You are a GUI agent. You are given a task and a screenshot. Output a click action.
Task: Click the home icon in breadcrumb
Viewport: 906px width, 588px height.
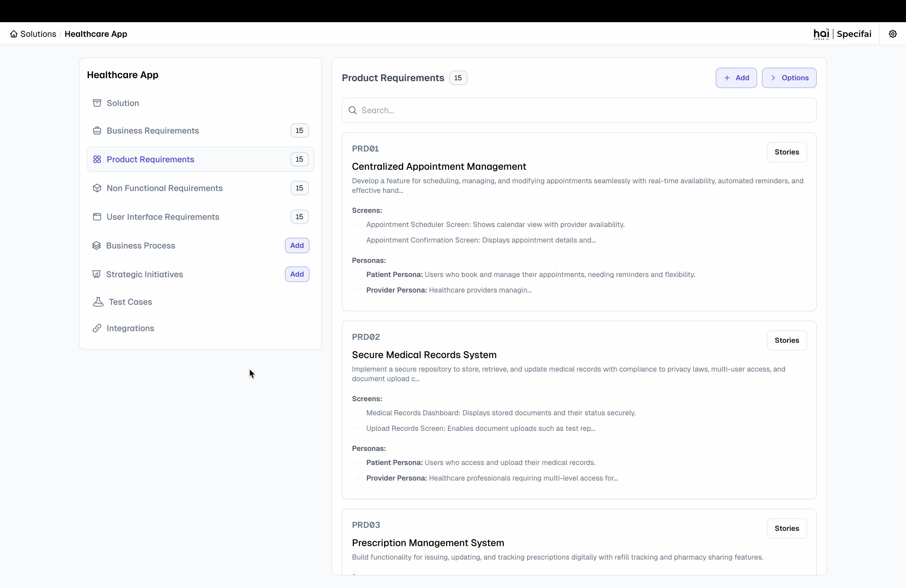point(14,34)
